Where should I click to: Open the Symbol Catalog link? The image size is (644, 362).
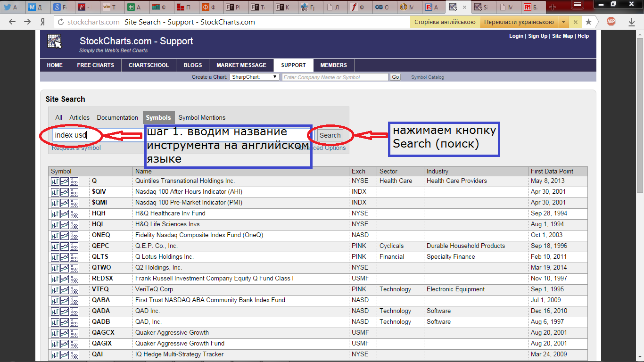coord(428,77)
